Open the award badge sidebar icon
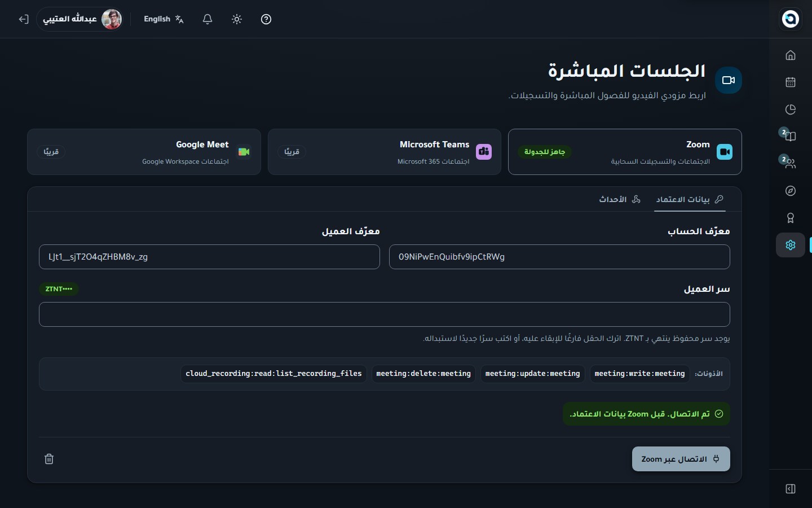812x508 pixels. pos(790,218)
